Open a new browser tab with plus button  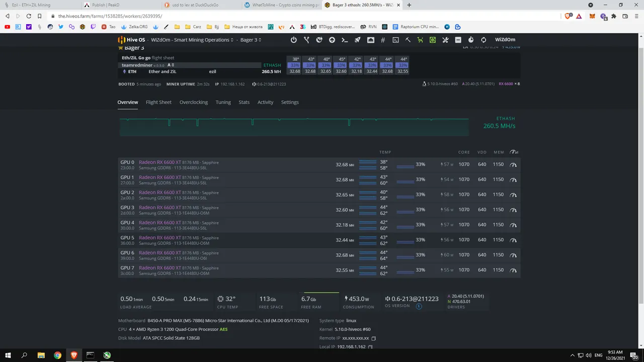click(409, 5)
